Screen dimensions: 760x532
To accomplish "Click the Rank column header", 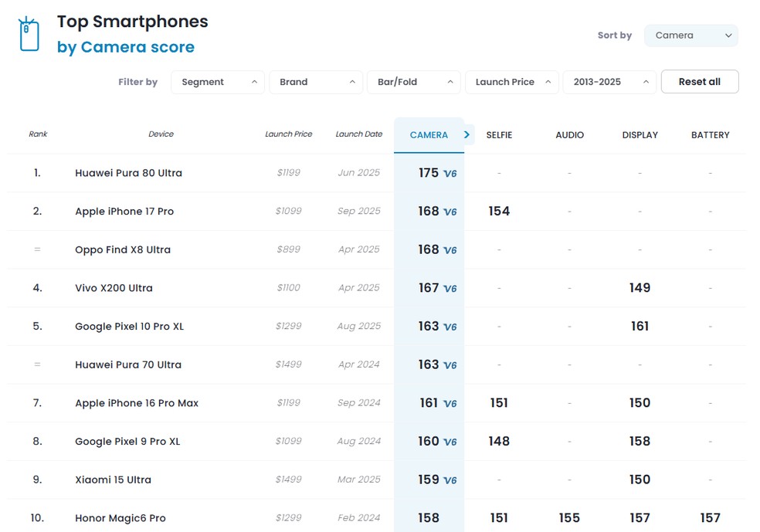I will pyautogui.click(x=38, y=134).
